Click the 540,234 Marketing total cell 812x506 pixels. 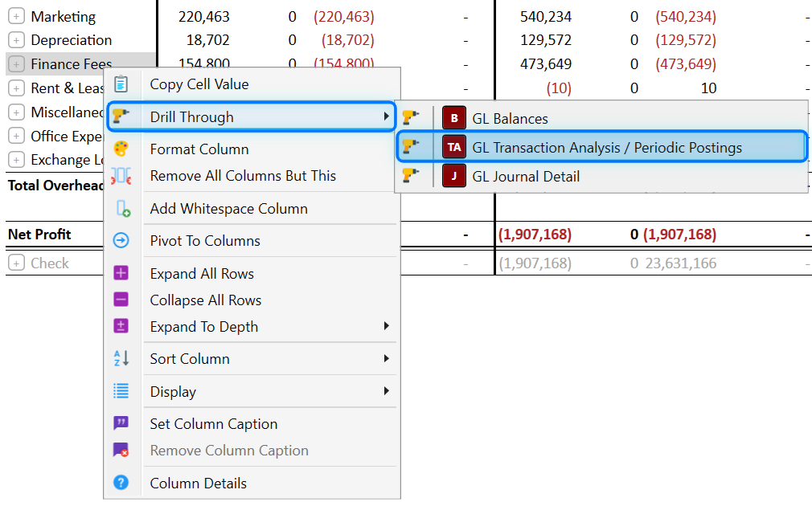(546, 17)
